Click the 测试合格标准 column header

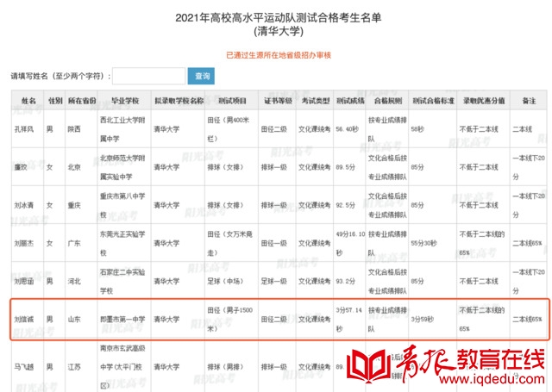(x=433, y=101)
